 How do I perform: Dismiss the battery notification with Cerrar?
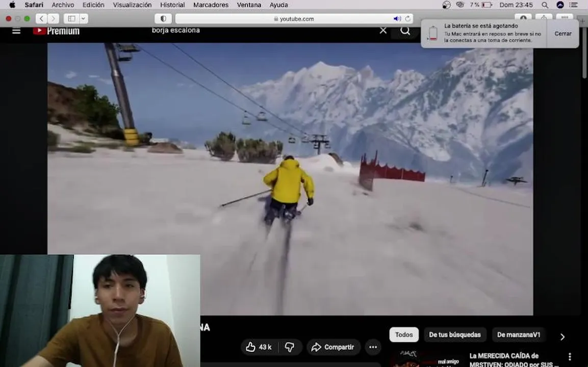(x=563, y=33)
